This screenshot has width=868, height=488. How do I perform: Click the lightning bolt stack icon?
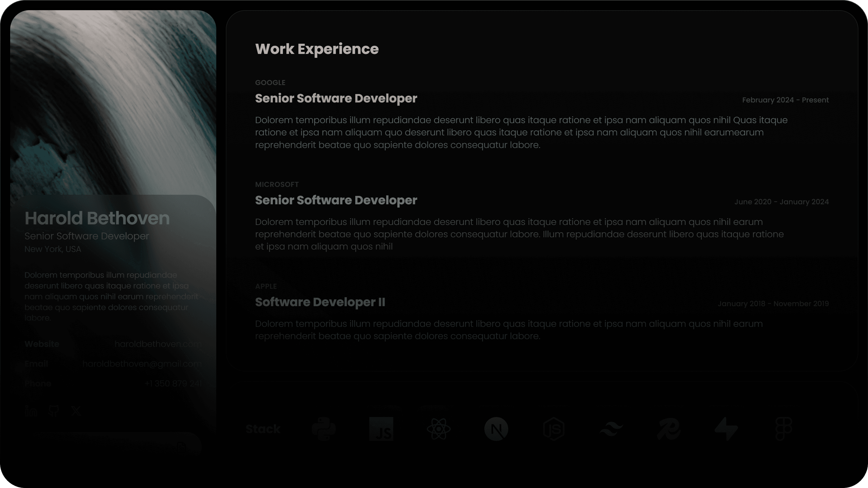[725, 429]
